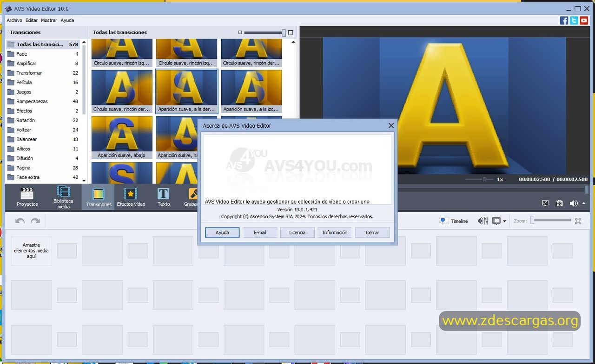Open the Twitter link icon
This screenshot has width=595, height=364.
574,20
